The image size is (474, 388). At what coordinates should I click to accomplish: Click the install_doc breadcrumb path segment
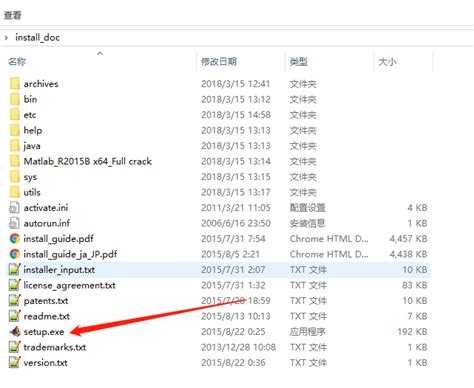click(x=38, y=37)
